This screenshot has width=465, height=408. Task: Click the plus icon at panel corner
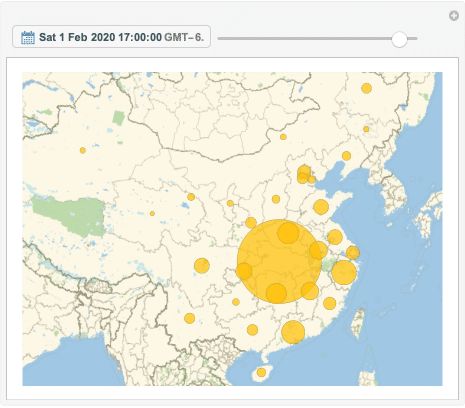coord(454,15)
